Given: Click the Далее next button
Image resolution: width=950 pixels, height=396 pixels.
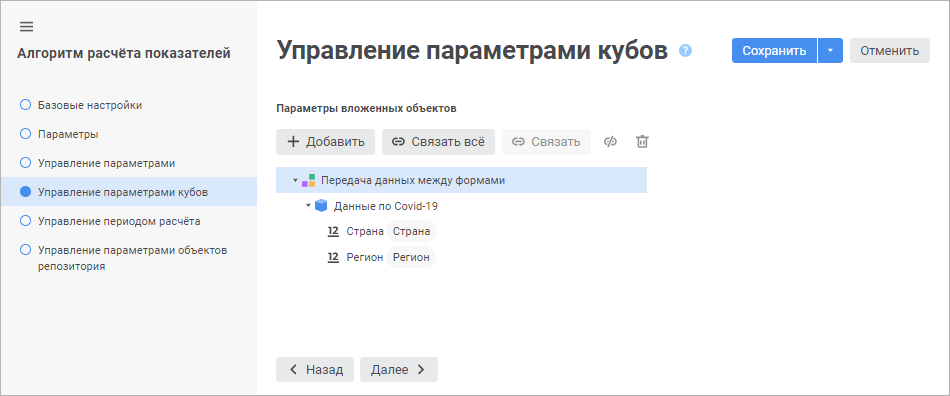Looking at the screenshot, I should (x=399, y=369).
